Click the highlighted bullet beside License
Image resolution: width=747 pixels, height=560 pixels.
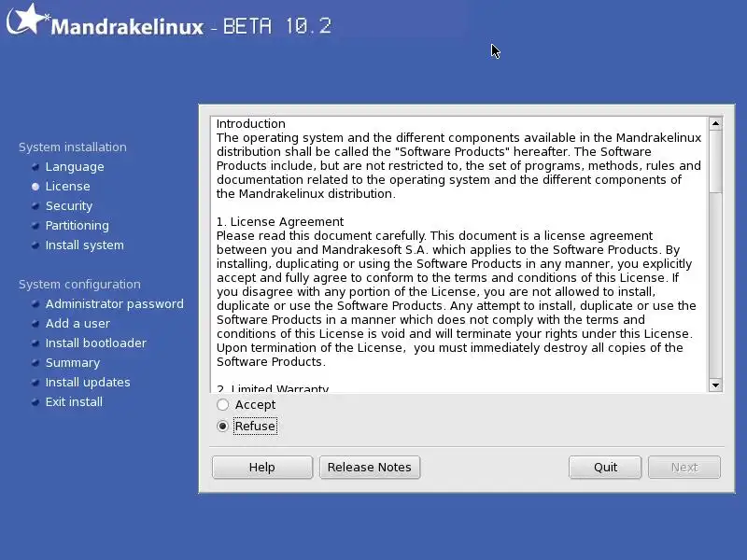(x=35, y=186)
